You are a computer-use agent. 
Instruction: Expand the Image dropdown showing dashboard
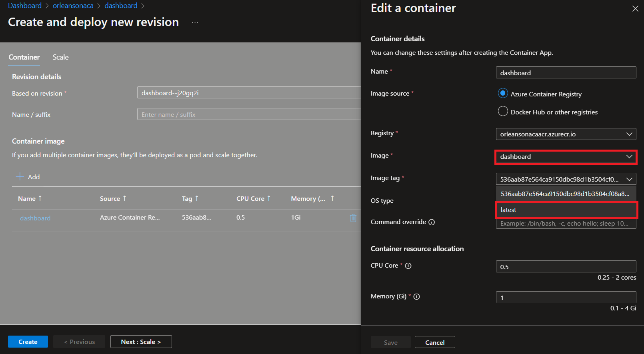(x=566, y=156)
